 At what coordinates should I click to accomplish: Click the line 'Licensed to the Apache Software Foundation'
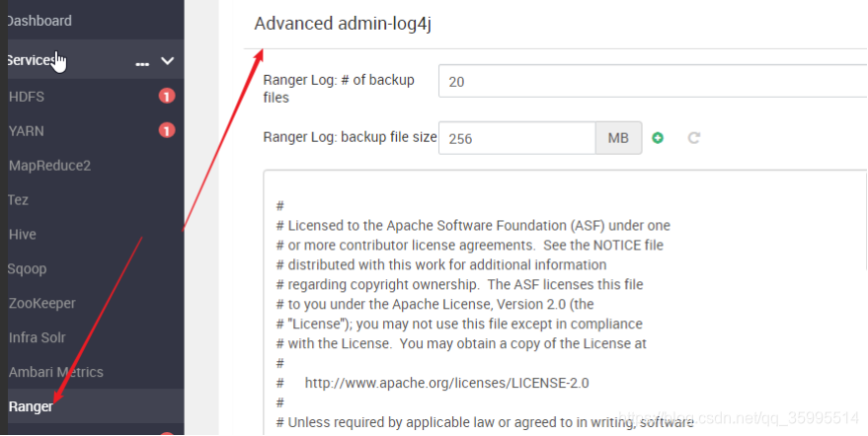coord(473,226)
